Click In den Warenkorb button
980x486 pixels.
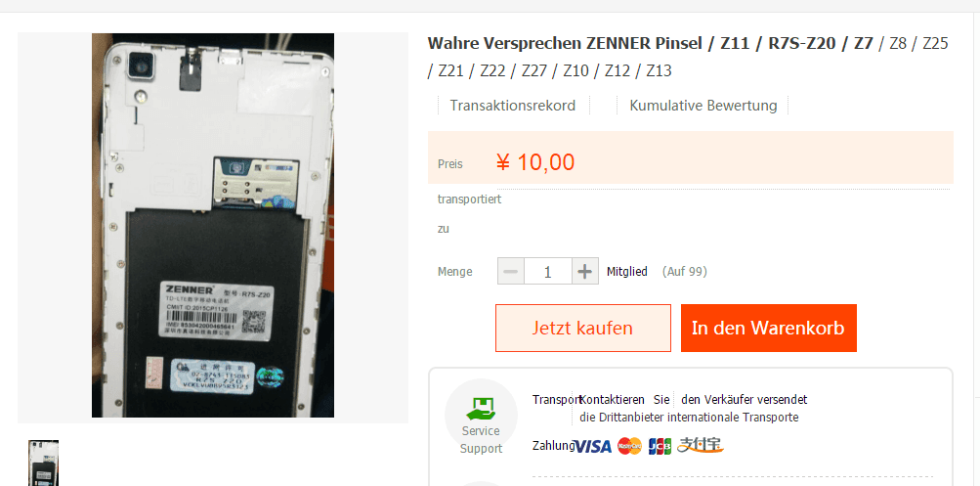(x=768, y=329)
